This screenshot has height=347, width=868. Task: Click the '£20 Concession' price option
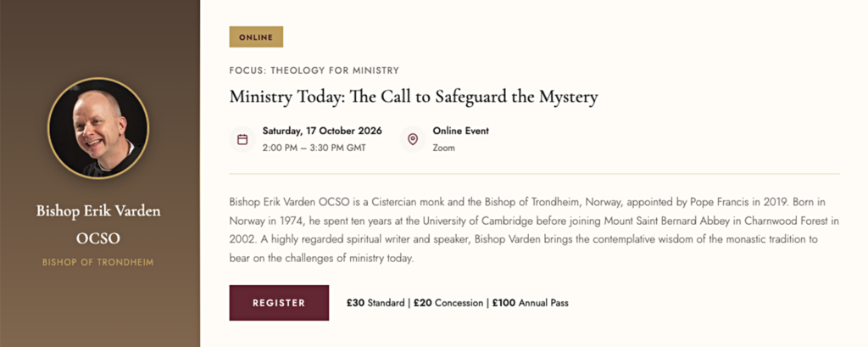(x=448, y=303)
